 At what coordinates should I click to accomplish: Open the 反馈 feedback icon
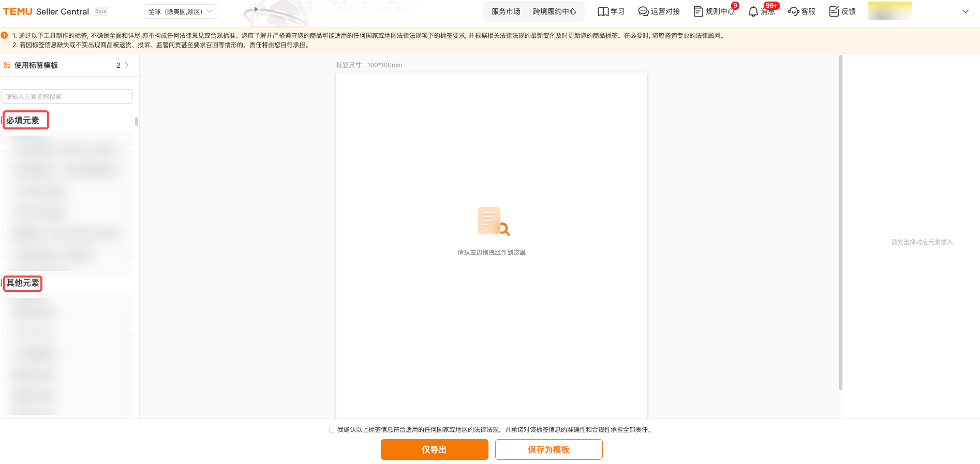(834, 11)
